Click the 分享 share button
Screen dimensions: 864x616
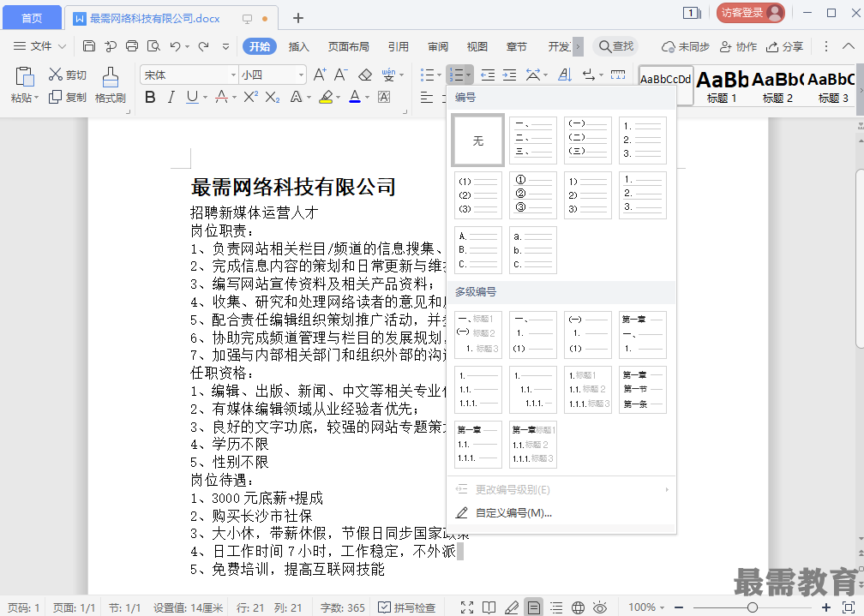pos(784,47)
